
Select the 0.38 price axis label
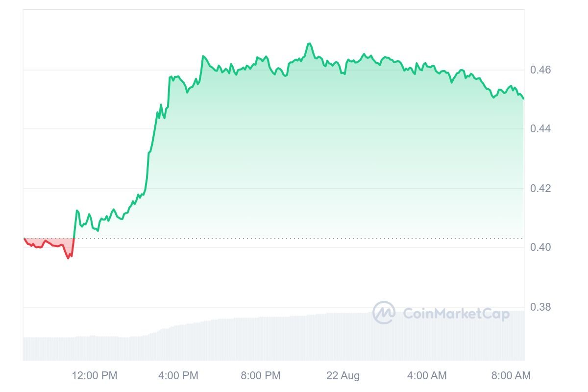click(540, 307)
